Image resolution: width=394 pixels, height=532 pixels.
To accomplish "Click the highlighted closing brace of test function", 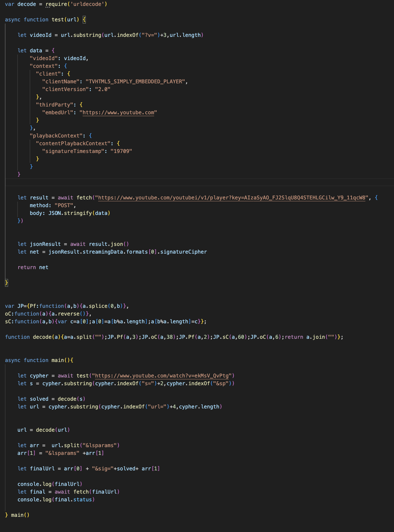I will point(7,283).
